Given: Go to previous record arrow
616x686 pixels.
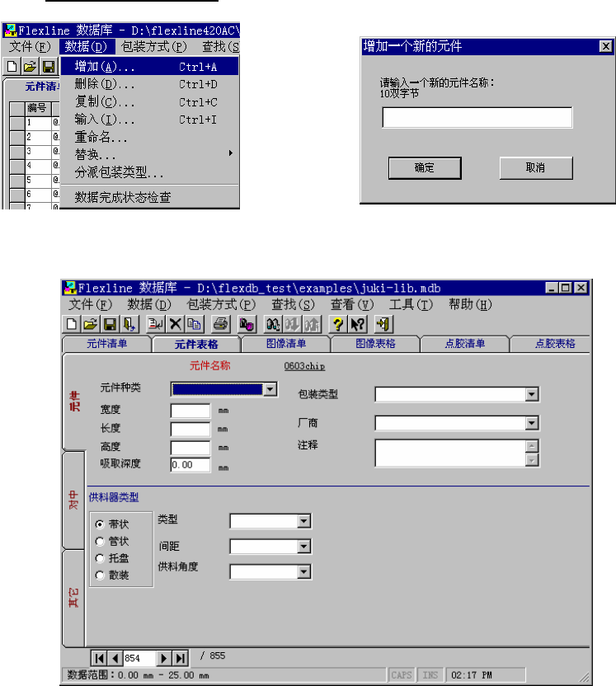Looking at the screenshot, I should (115, 658).
